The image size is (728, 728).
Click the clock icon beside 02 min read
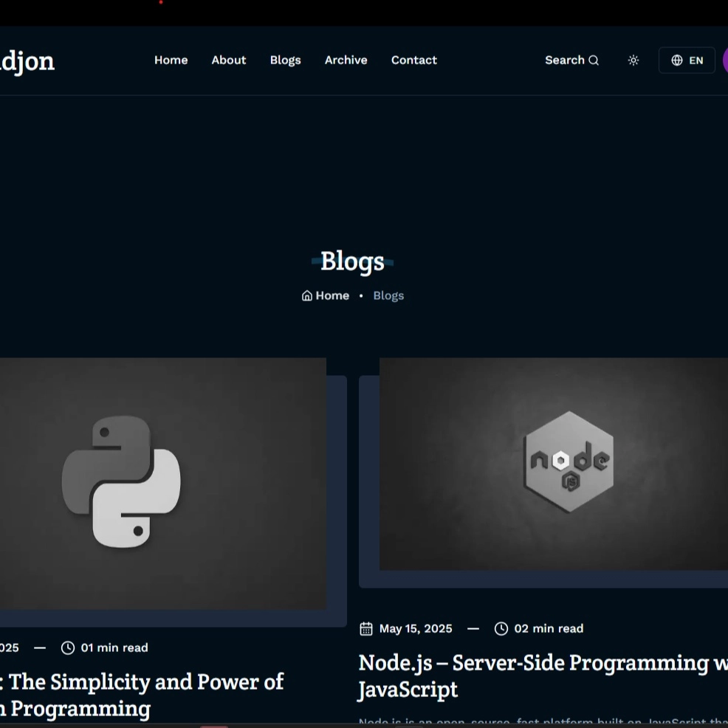coord(501,629)
